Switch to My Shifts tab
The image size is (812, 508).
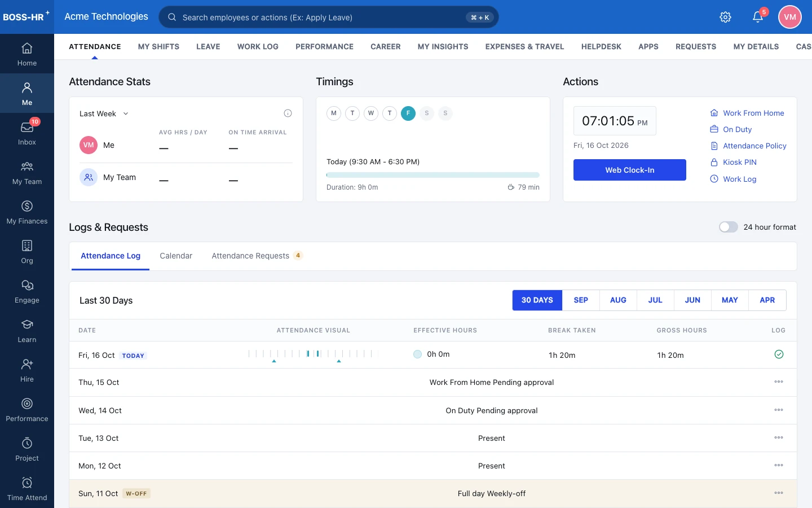[x=158, y=46]
